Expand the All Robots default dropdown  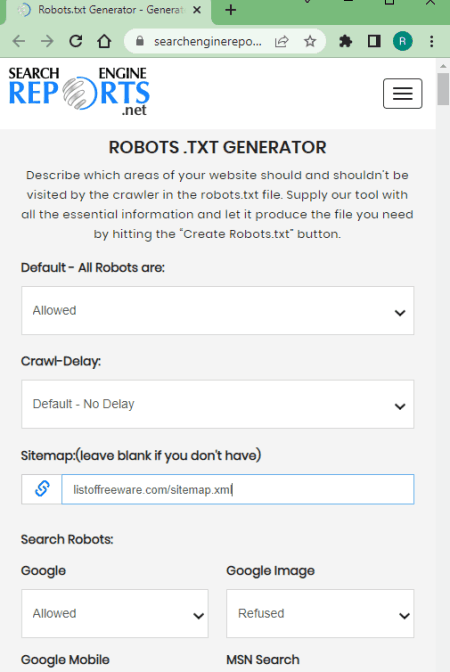coord(218,311)
